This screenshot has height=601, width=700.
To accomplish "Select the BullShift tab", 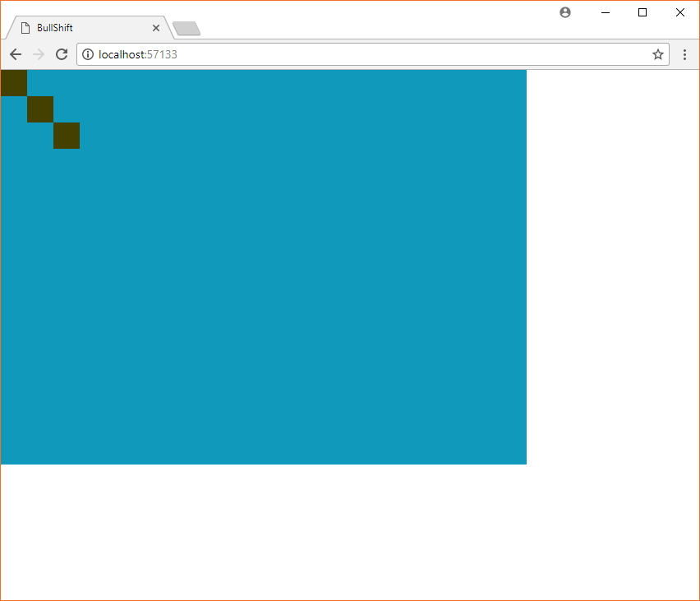I will (90, 28).
